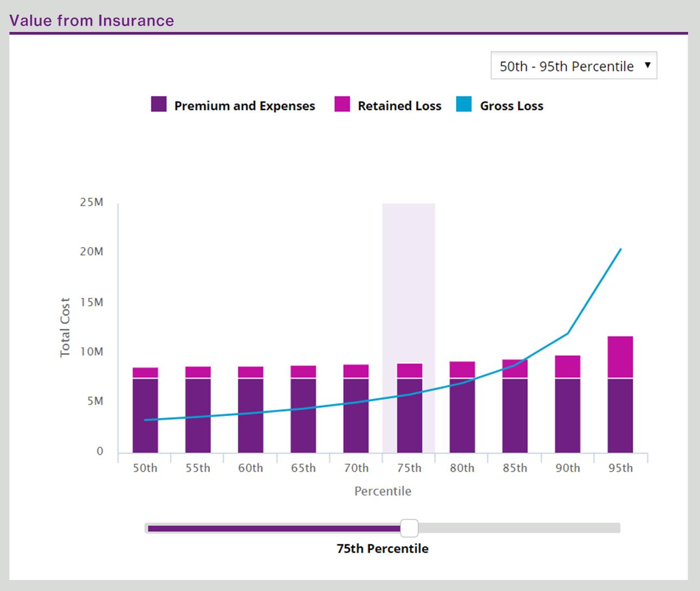Click the Percentile axis title
The height and width of the screenshot is (591, 700).
383,491
